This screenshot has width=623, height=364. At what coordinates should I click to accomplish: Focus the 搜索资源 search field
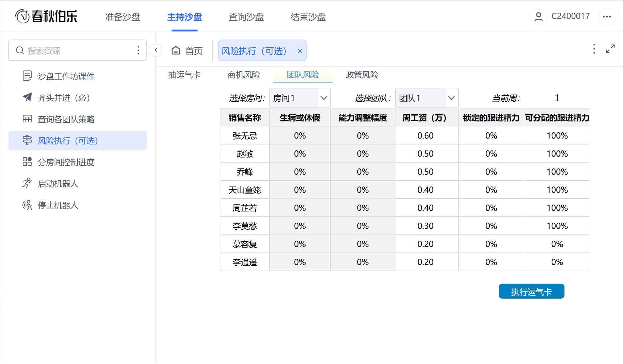tap(78, 50)
